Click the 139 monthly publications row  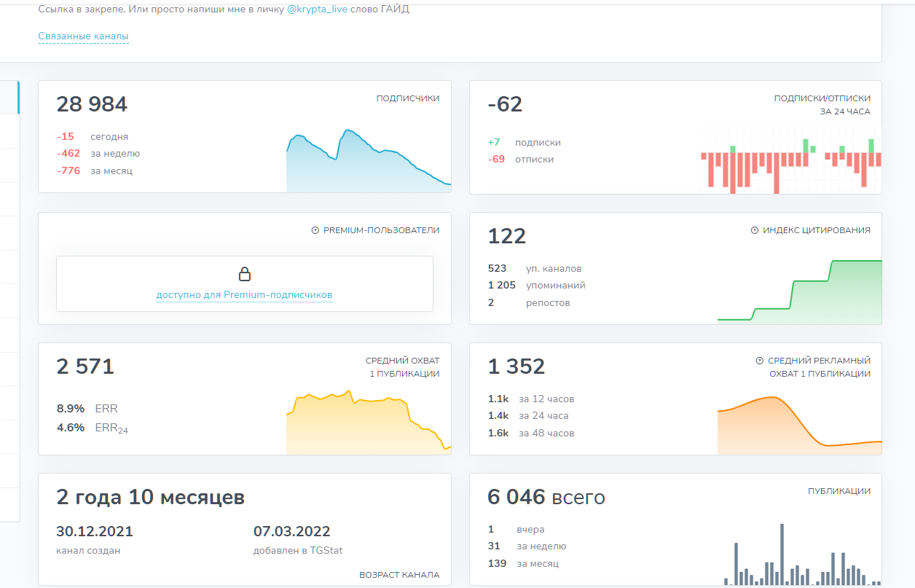[x=523, y=564]
